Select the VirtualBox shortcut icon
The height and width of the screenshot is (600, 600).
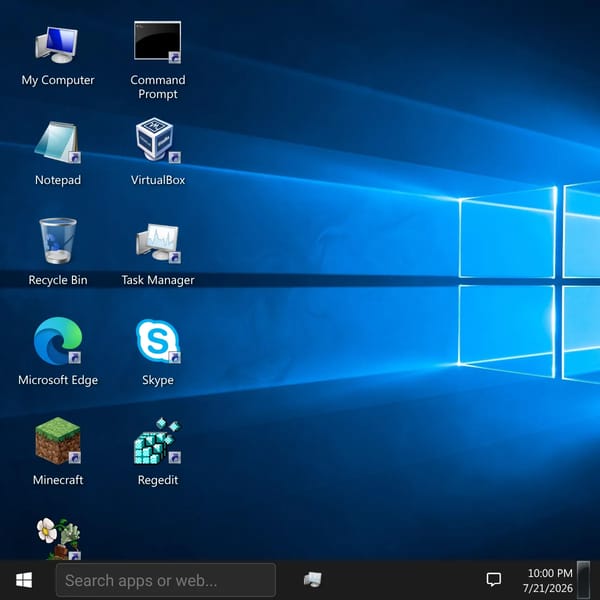[x=158, y=140]
